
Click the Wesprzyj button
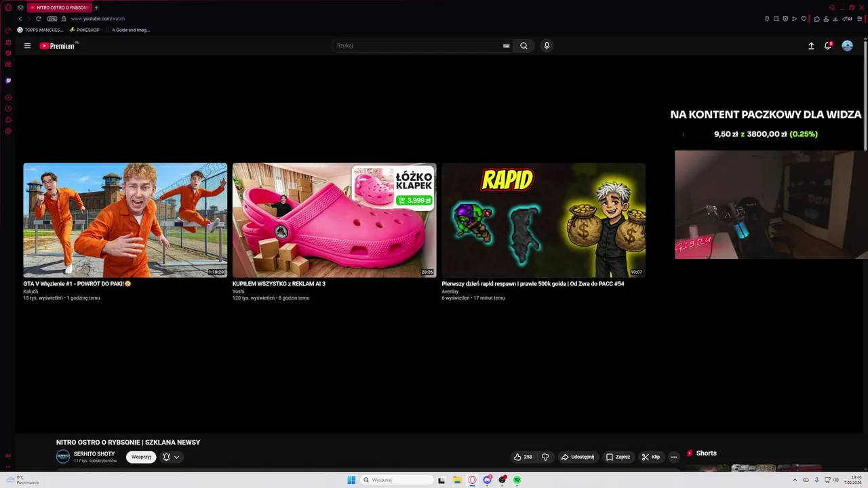coord(141,457)
